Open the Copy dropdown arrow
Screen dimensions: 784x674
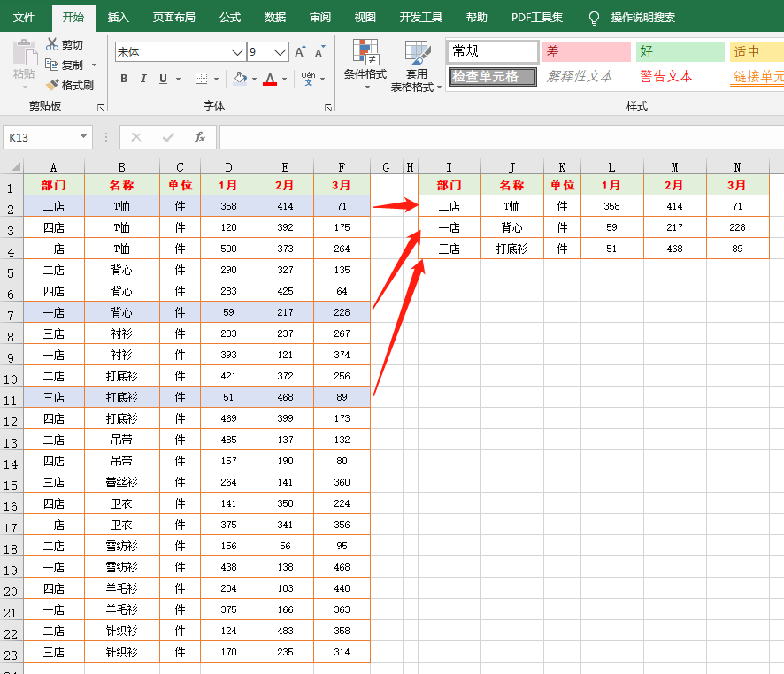click(x=94, y=65)
